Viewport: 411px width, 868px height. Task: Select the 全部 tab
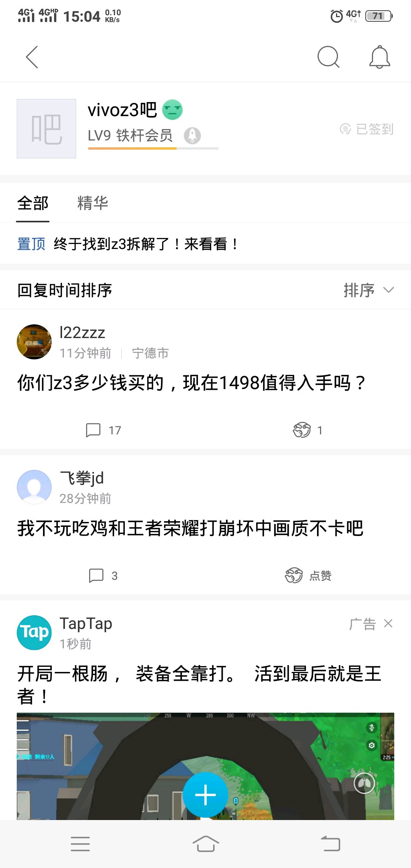[33, 203]
